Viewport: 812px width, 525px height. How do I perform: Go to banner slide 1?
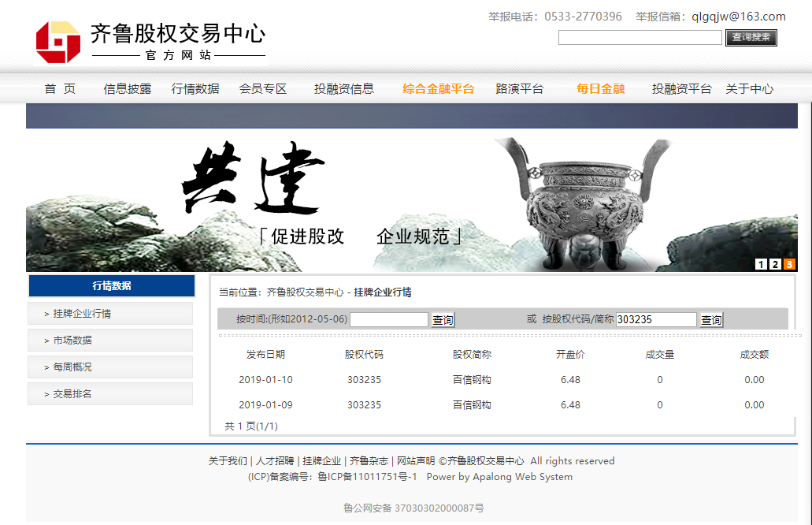pos(761,264)
